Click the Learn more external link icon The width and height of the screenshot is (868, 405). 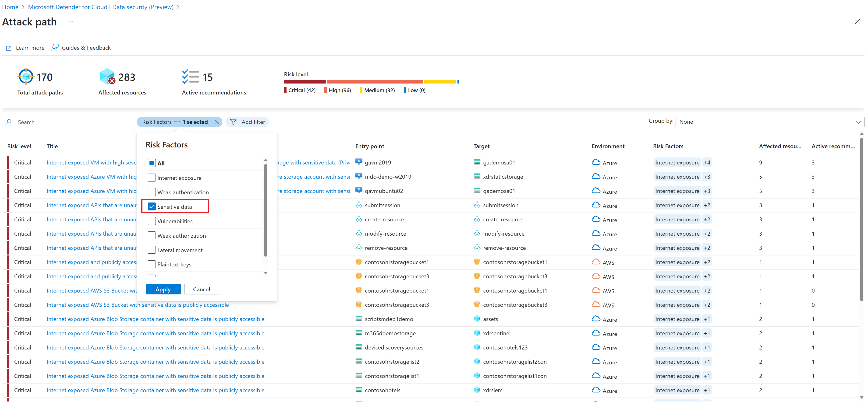9,48
